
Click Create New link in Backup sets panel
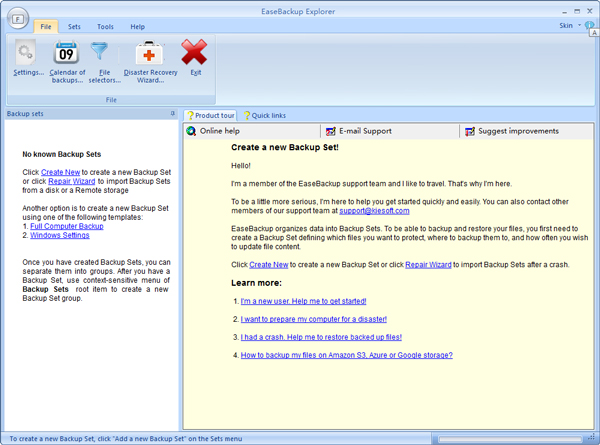pyautogui.click(x=60, y=172)
